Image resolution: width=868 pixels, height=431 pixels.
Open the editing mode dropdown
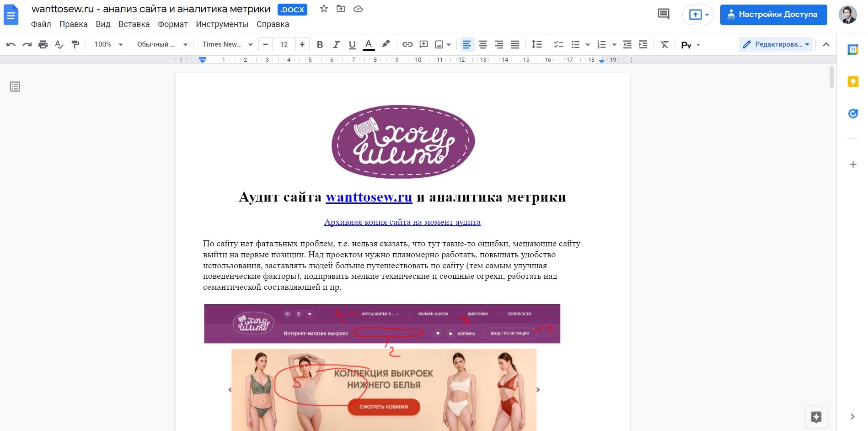[x=776, y=44]
